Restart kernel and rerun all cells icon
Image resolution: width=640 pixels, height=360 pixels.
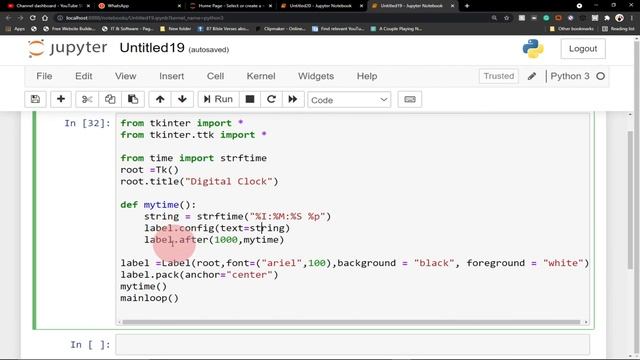point(293,99)
